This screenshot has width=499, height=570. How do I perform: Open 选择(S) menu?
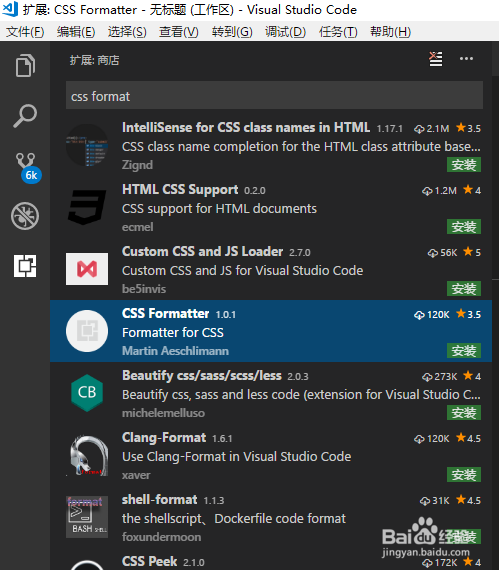click(x=127, y=32)
